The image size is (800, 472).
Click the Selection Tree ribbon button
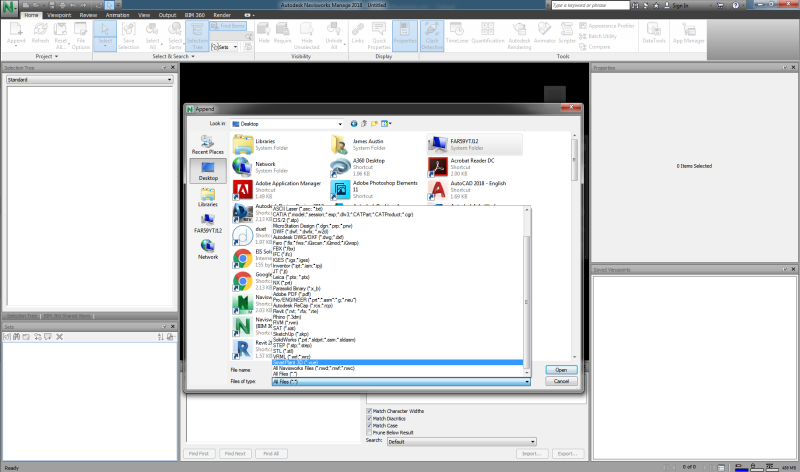197,36
